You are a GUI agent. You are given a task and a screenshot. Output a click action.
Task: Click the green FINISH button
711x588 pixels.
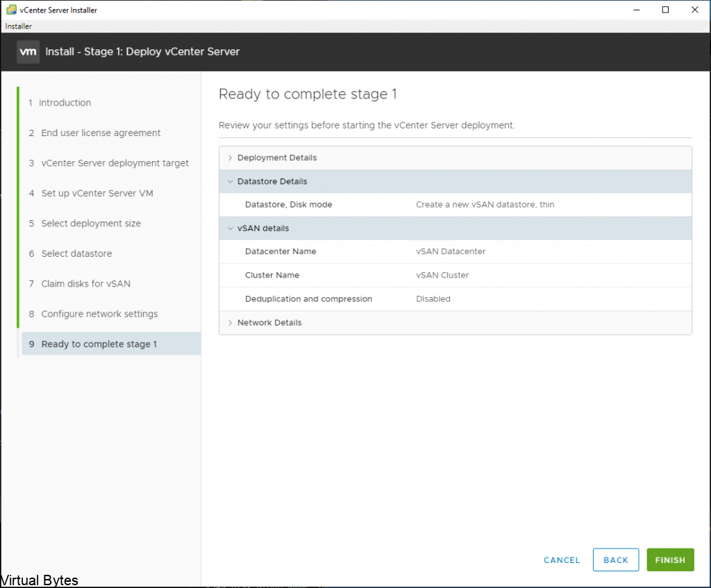tap(670, 560)
